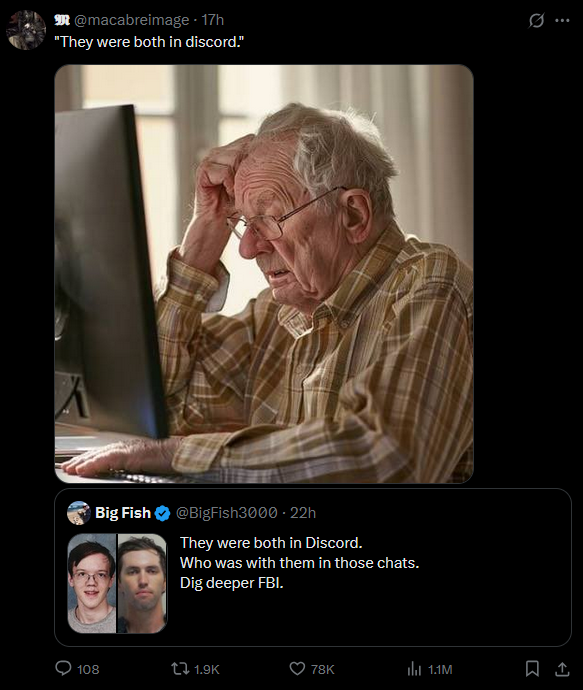Screen dimensions: 583x690
Task: Open the 17h post timestamp
Action: point(213,20)
